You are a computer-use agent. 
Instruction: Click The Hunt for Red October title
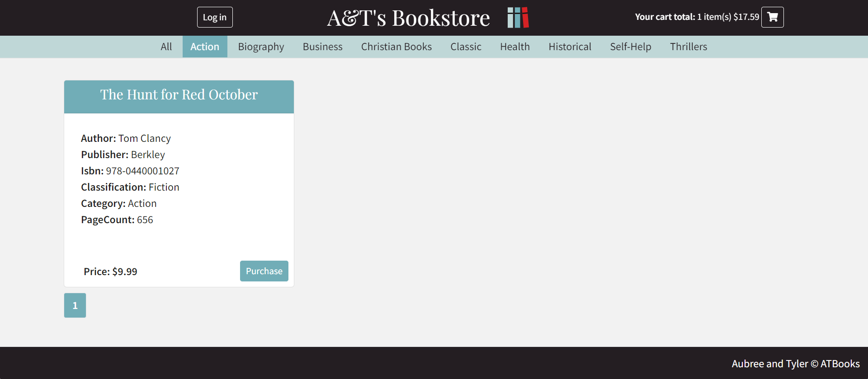179,94
